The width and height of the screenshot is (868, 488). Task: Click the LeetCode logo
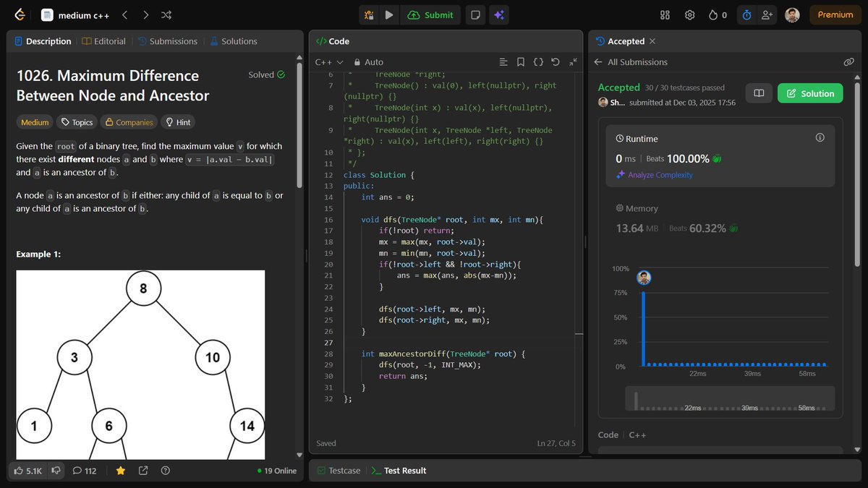click(20, 14)
